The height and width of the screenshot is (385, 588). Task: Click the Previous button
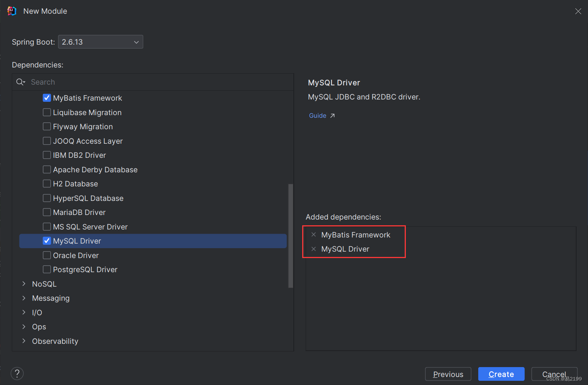[448, 374]
